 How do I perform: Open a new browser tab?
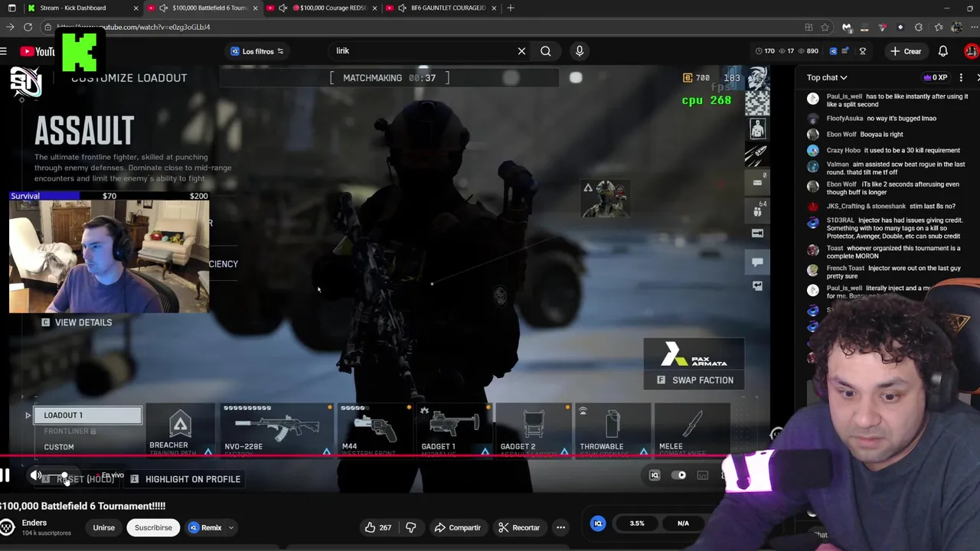[511, 8]
